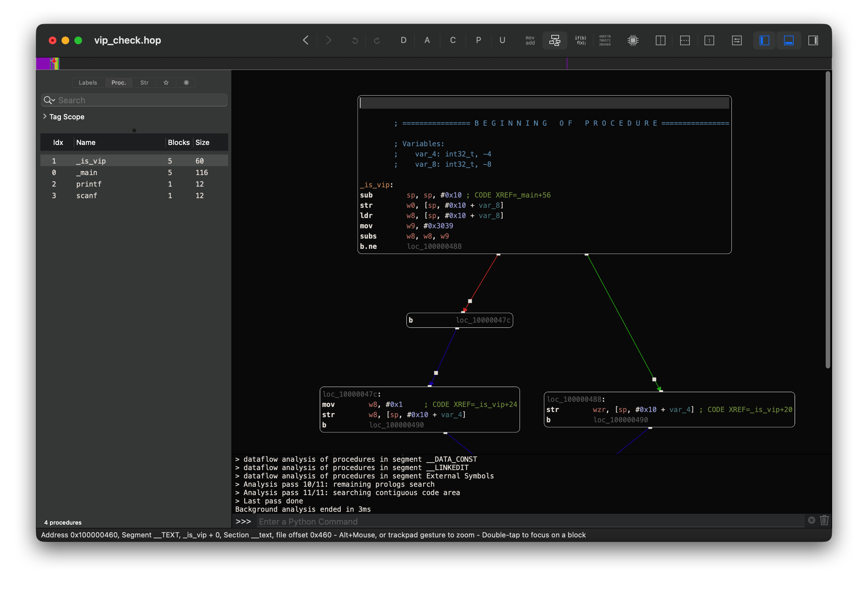The image size is (868, 590).
Task: Mark selection as procedure (P)
Action: 478,40
